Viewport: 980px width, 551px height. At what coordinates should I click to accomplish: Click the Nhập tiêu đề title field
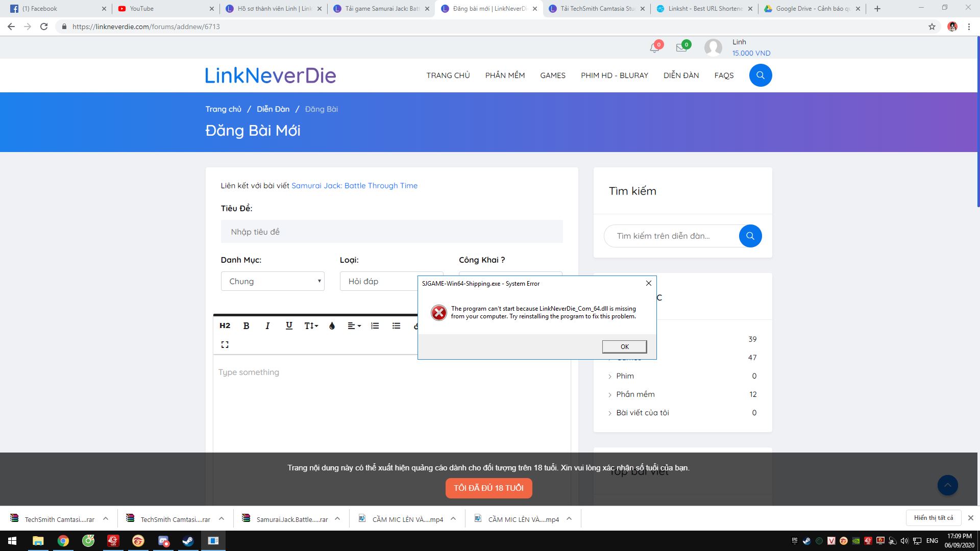pos(391,232)
